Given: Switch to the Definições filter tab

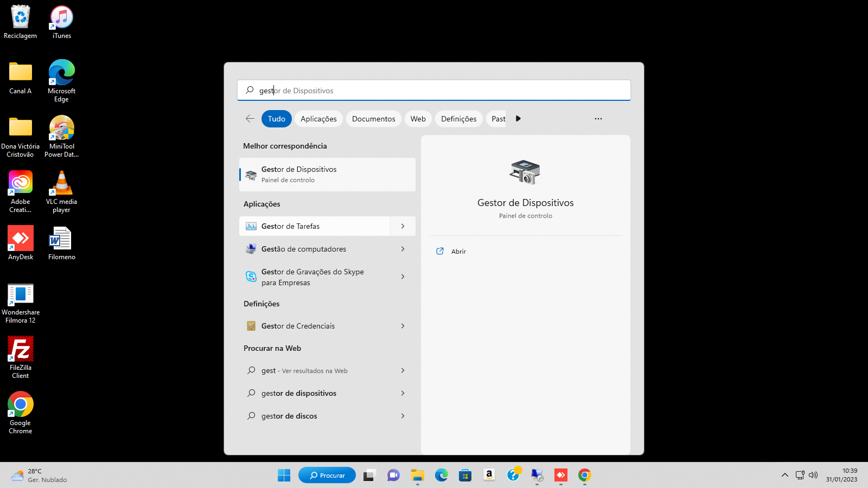Looking at the screenshot, I should [458, 119].
